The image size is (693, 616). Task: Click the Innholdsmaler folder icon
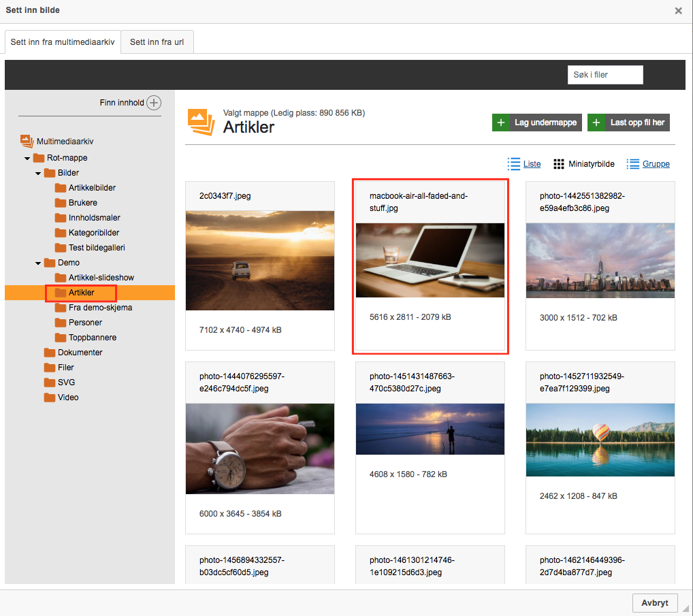[x=61, y=218]
